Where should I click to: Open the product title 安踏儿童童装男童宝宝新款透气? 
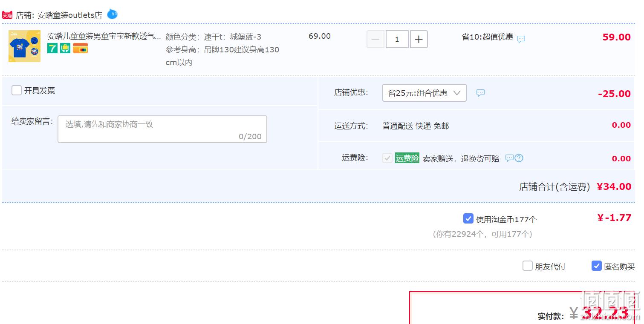tap(104, 36)
